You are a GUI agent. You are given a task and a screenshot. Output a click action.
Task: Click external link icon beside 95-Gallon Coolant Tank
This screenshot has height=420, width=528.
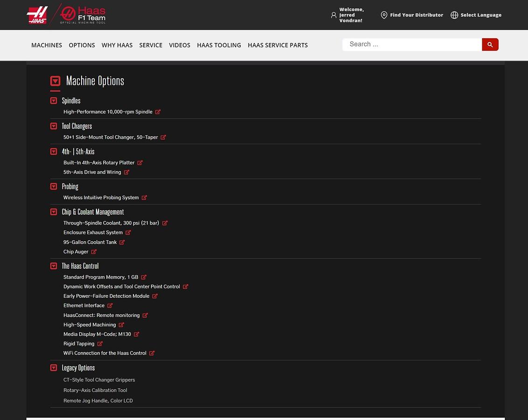click(x=122, y=242)
